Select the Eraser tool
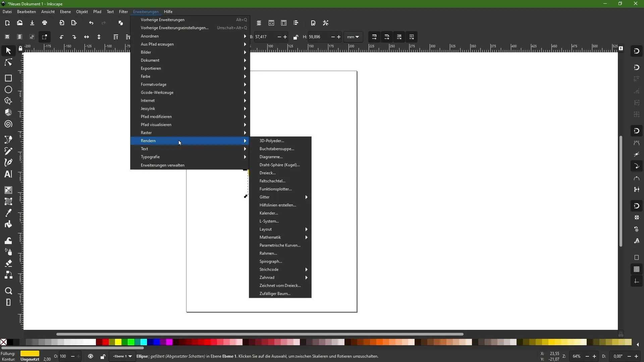 click(x=8, y=263)
